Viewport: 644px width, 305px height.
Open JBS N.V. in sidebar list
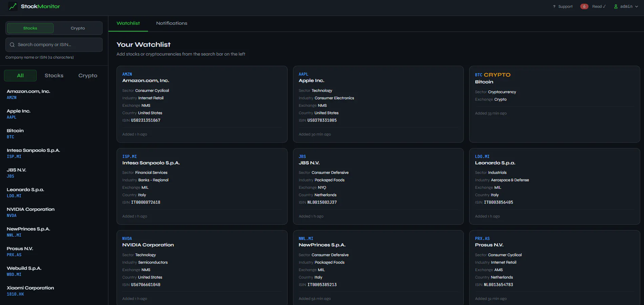(54, 173)
